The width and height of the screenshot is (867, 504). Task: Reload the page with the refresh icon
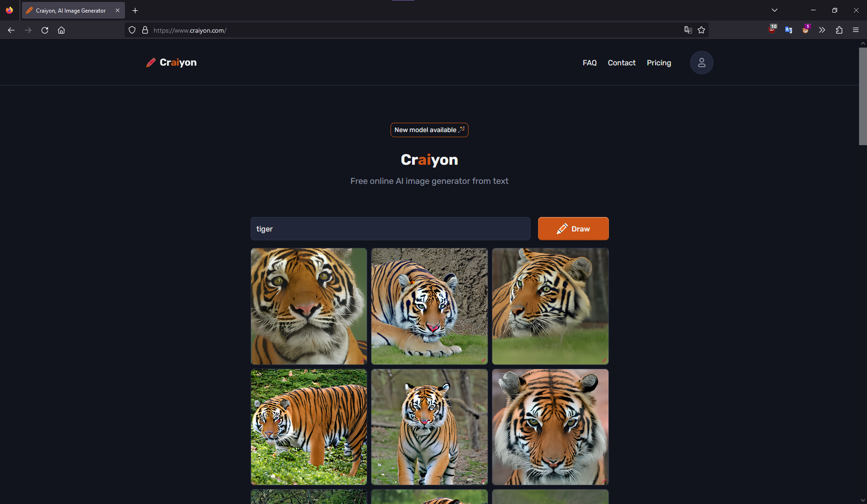(x=45, y=30)
